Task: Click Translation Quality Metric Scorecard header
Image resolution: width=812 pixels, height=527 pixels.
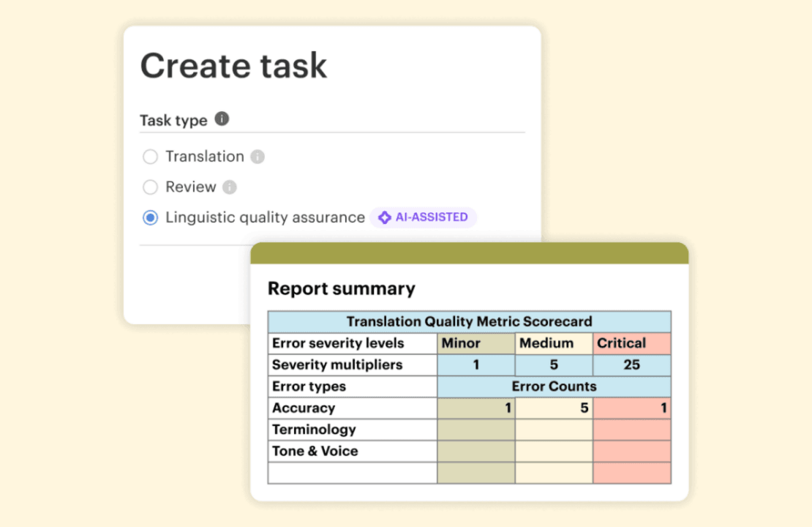Action: coord(469,321)
